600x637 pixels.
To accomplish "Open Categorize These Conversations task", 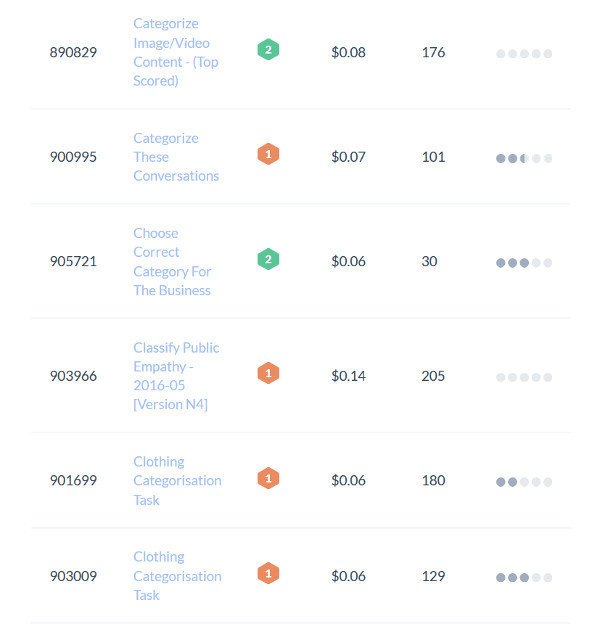I will (176, 157).
